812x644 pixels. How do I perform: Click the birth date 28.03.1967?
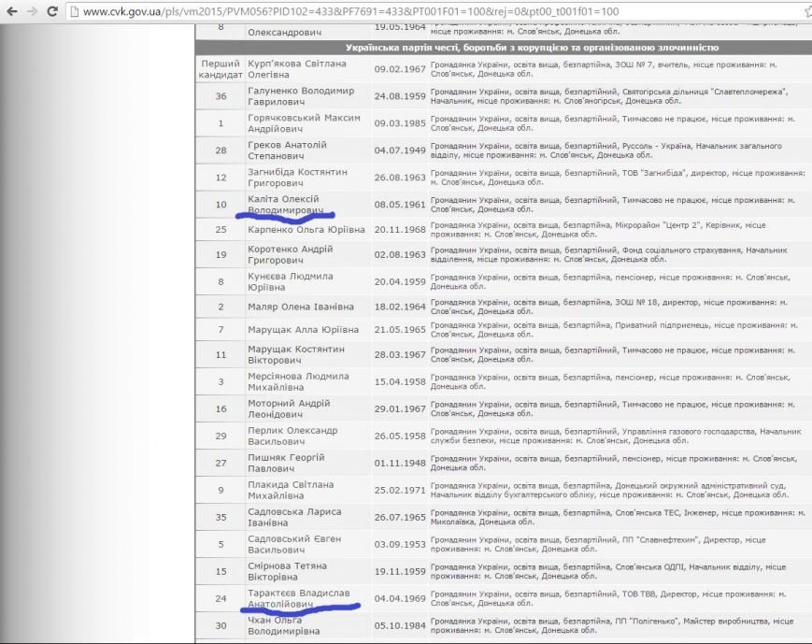[x=400, y=354]
